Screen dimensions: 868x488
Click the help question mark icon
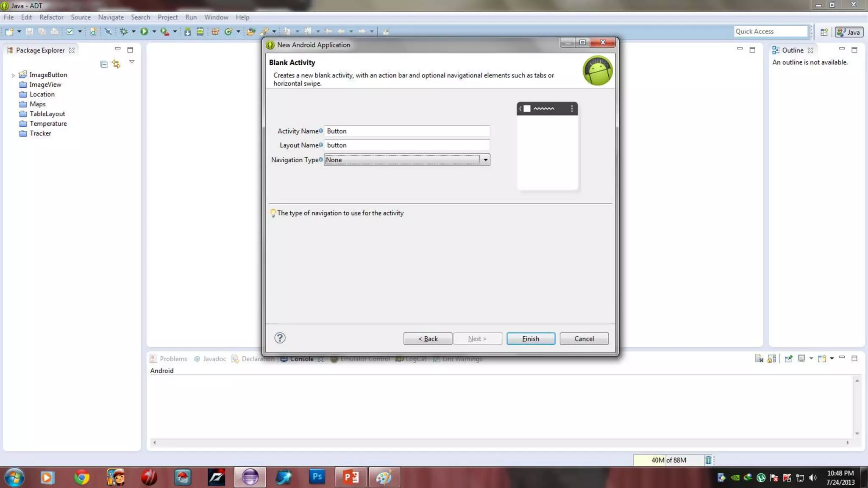tap(280, 338)
